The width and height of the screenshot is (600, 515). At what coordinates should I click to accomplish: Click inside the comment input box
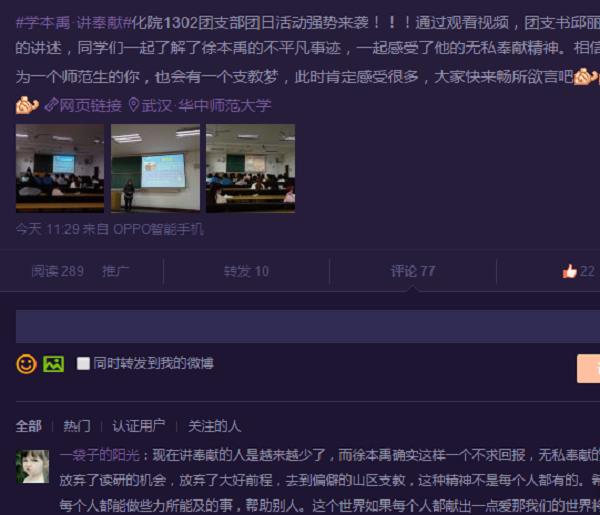[300, 326]
